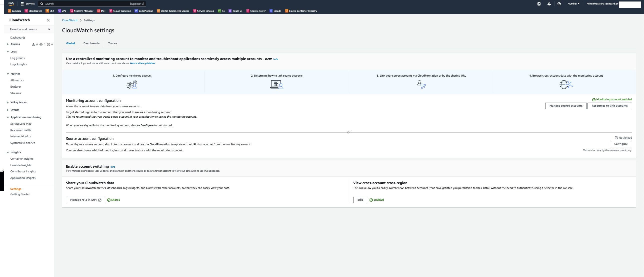
Task: Click CloudWatch breadcrumb link
Action: 70,20
